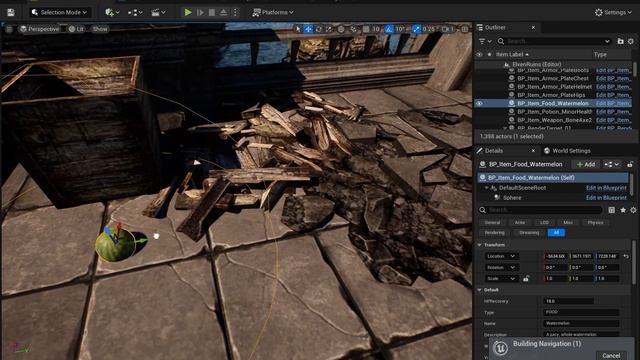This screenshot has width=640, height=360.
Task: Filter details by the Rendering category
Action: point(494,233)
